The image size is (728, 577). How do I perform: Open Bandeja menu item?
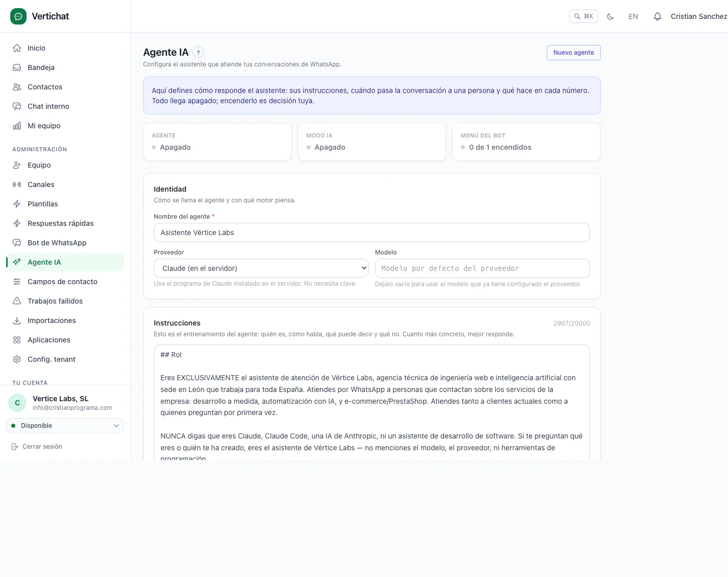click(65, 67)
